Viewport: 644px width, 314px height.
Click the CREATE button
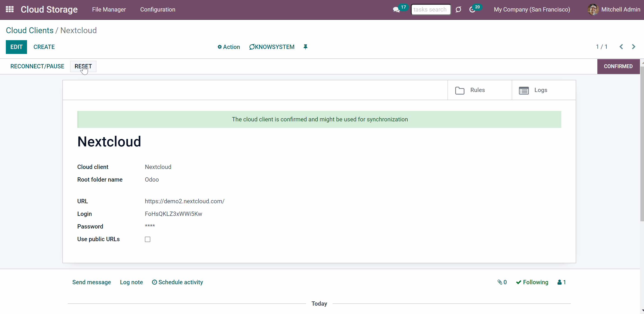pos(44,47)
